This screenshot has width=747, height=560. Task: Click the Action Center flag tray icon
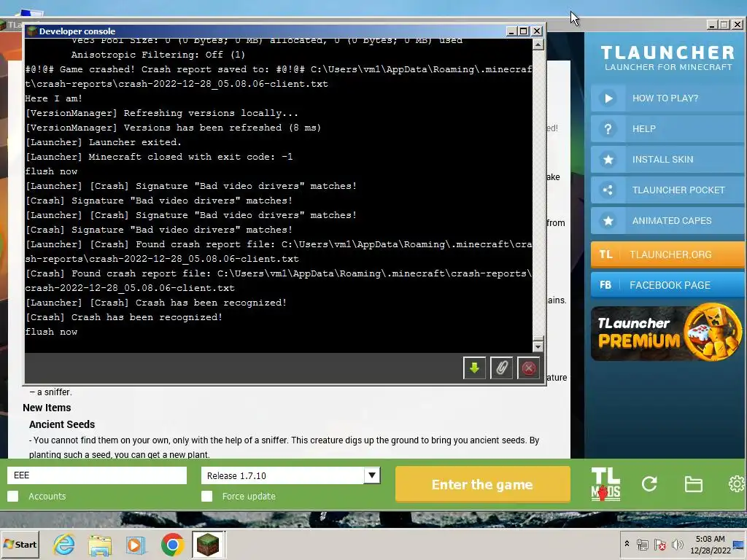pyautogui.click(x=659, y=544)
